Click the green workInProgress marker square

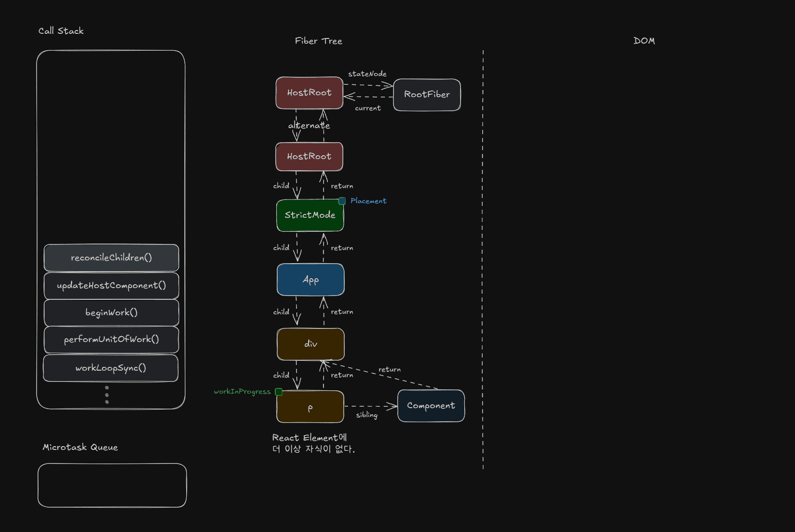[x=279, y=392]
